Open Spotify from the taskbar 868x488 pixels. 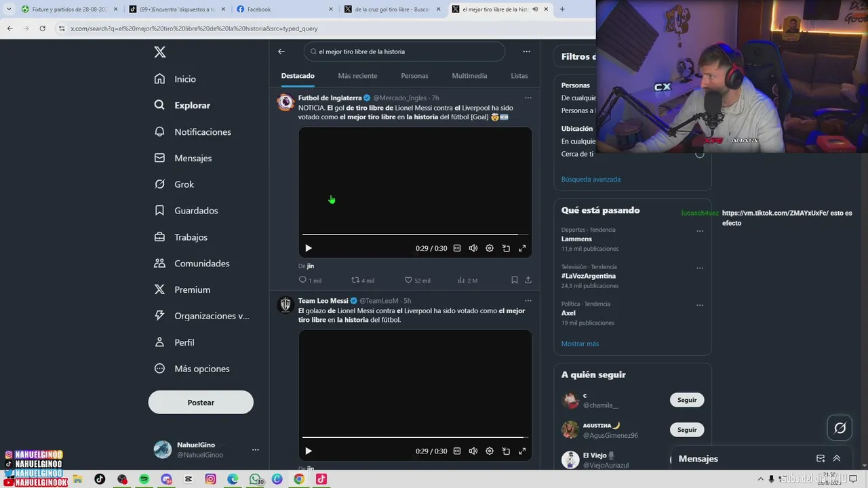point(144,479)
